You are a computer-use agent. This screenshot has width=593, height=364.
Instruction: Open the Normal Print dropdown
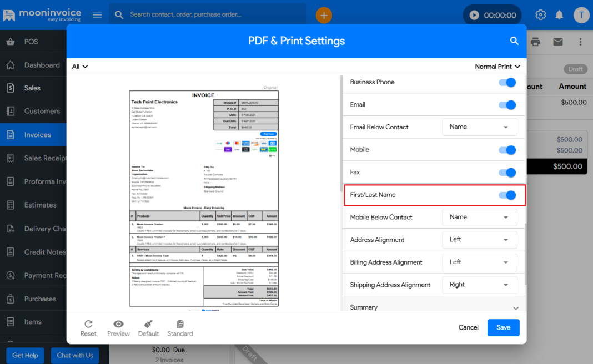point(497,67)
